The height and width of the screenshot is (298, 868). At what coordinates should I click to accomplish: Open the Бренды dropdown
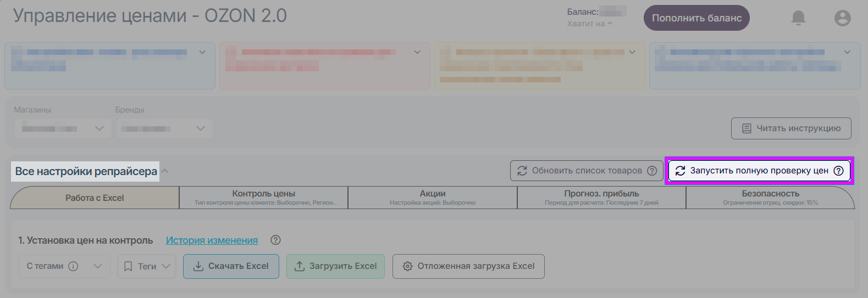coord(164,128)
